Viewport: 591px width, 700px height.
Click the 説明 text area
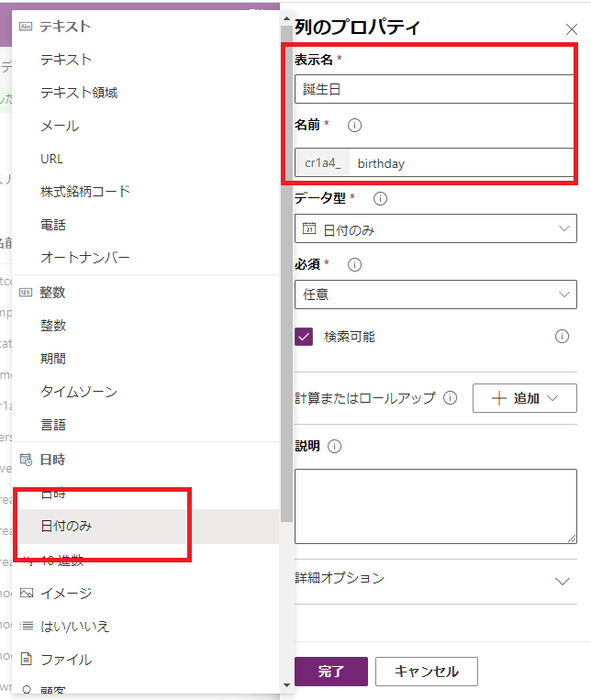tap(436, 506)
